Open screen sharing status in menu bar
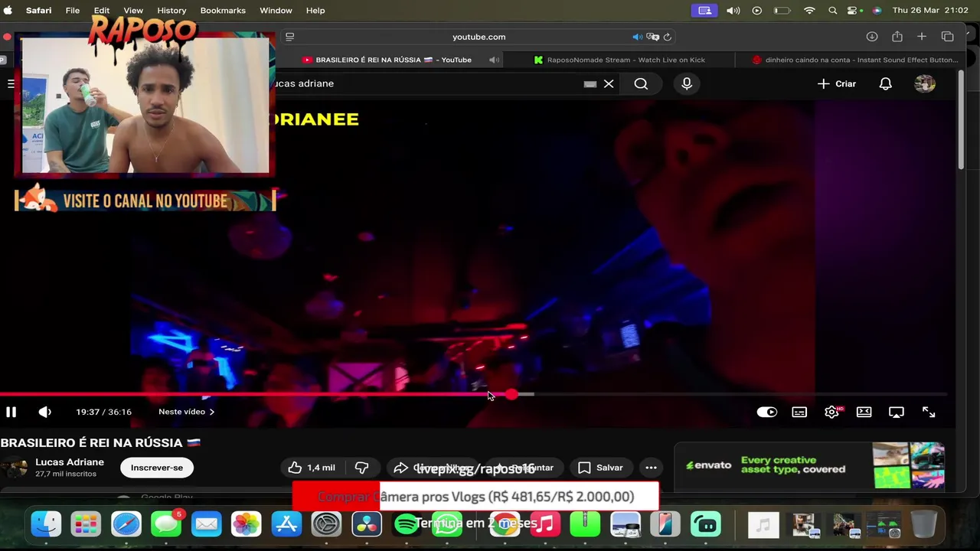Viewport: 980px width, 551px height. [x=705, y=10]
